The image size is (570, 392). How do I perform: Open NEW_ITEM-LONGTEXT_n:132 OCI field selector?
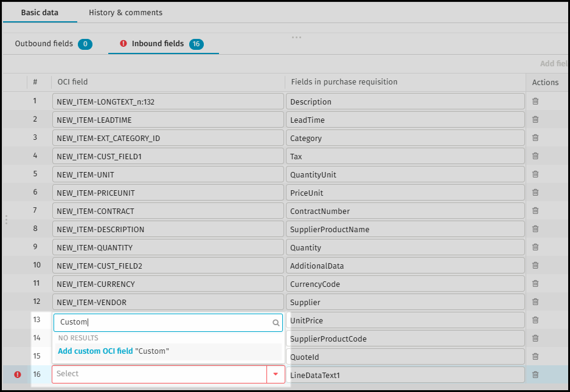tap(168, 101)
